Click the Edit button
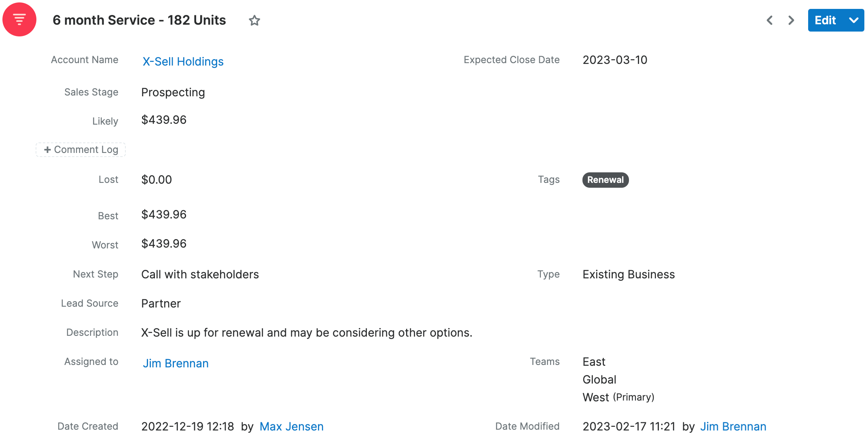 coord(825,20)
